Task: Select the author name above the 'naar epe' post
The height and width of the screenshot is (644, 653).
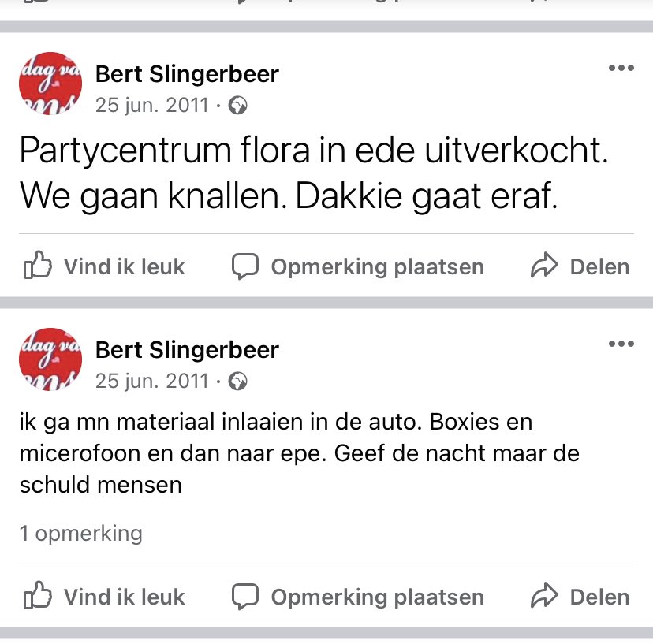Action: click(x=187, y=350)
